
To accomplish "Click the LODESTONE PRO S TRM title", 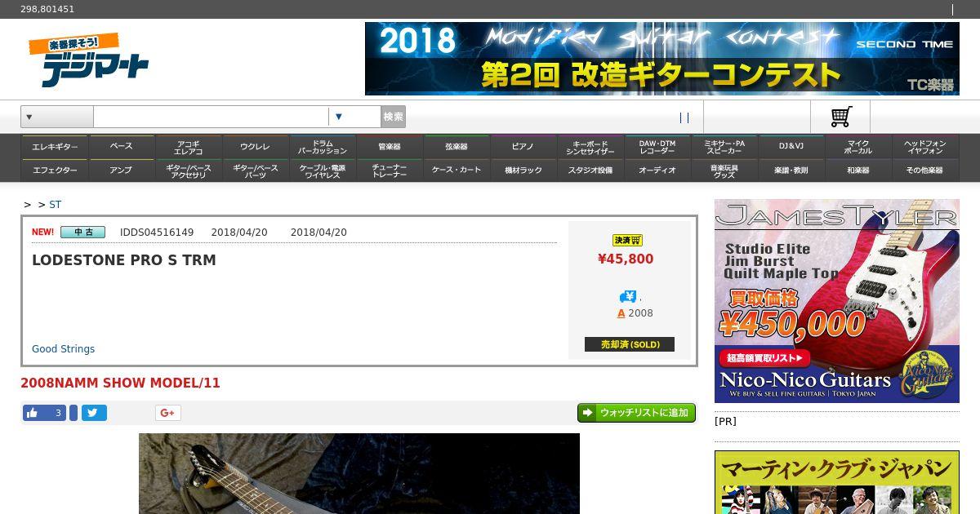I will [124, 260].
